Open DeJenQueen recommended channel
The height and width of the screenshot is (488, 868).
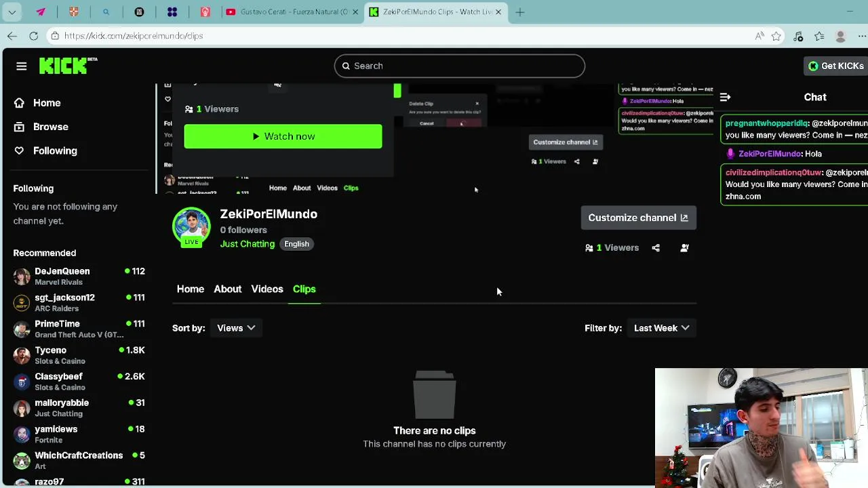(x=79, y=276)
